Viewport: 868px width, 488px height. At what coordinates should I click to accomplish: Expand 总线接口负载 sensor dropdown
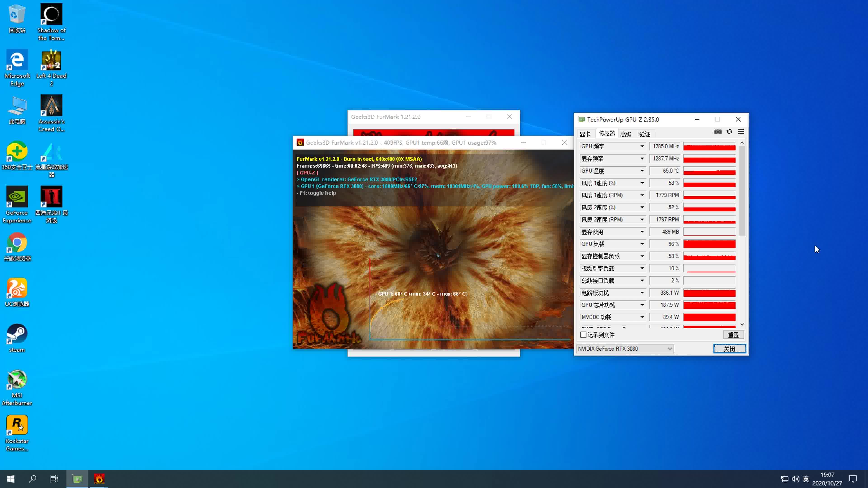642,281
